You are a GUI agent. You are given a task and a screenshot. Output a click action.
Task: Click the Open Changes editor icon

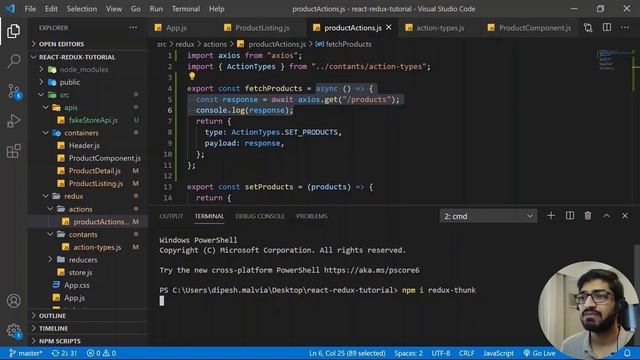click(588, 28)
